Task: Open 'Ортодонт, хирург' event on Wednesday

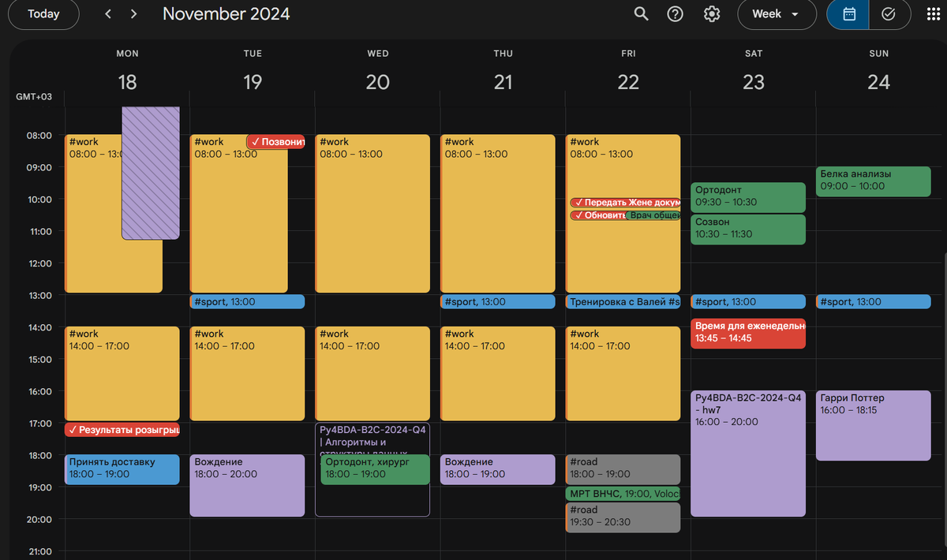Action: [376, 469]
